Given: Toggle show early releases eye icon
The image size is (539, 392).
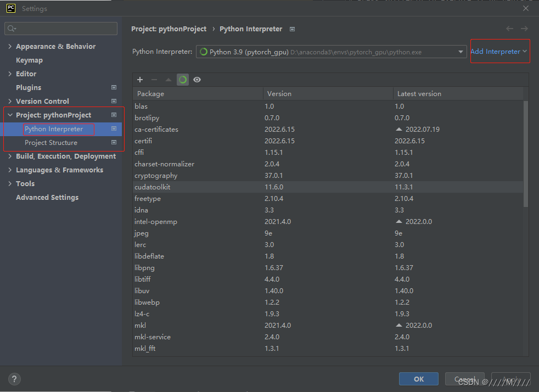Looking at the screenshot, I should point(197,80).
